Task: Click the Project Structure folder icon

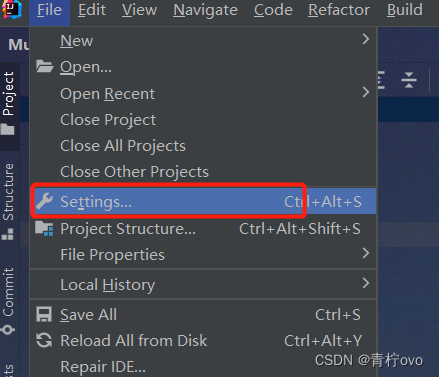Action: click(44, 229)
